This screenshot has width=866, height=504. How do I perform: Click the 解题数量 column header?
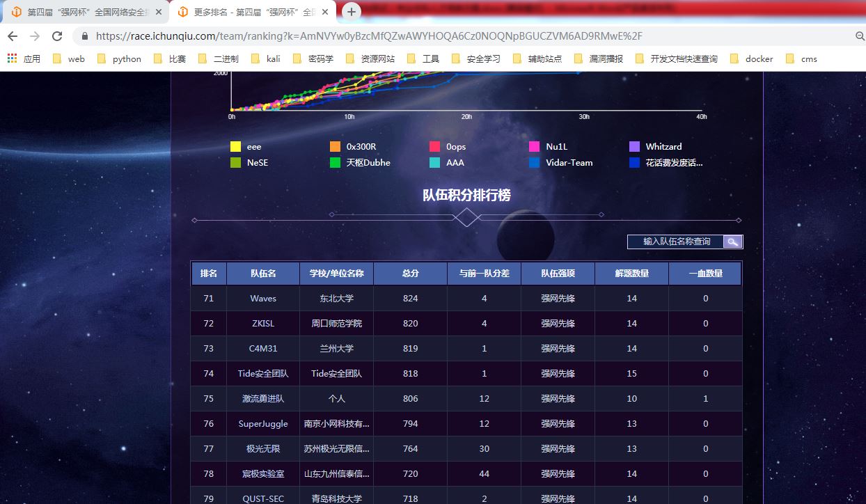pos(632,274)
